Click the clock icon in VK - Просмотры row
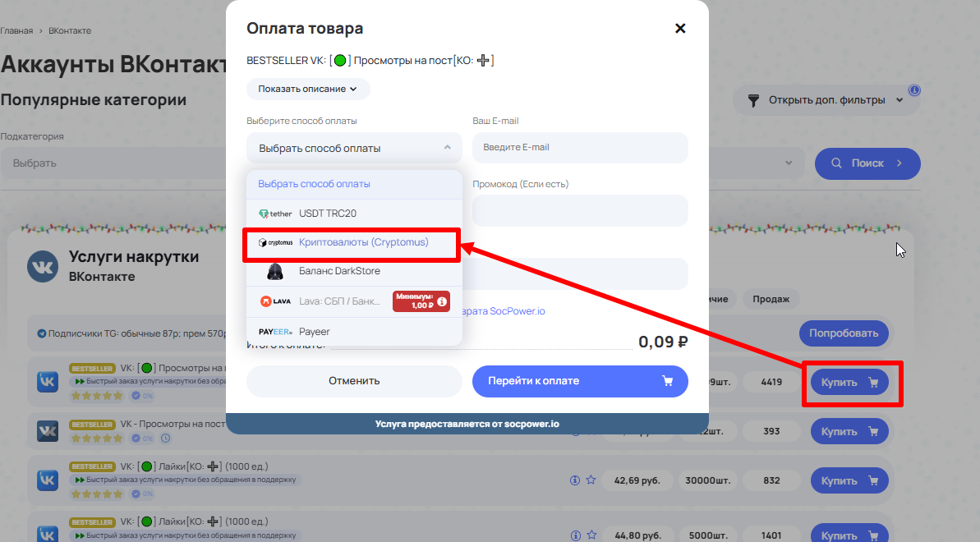The width and height of the screenshot is (980, 542). [166, 439]
